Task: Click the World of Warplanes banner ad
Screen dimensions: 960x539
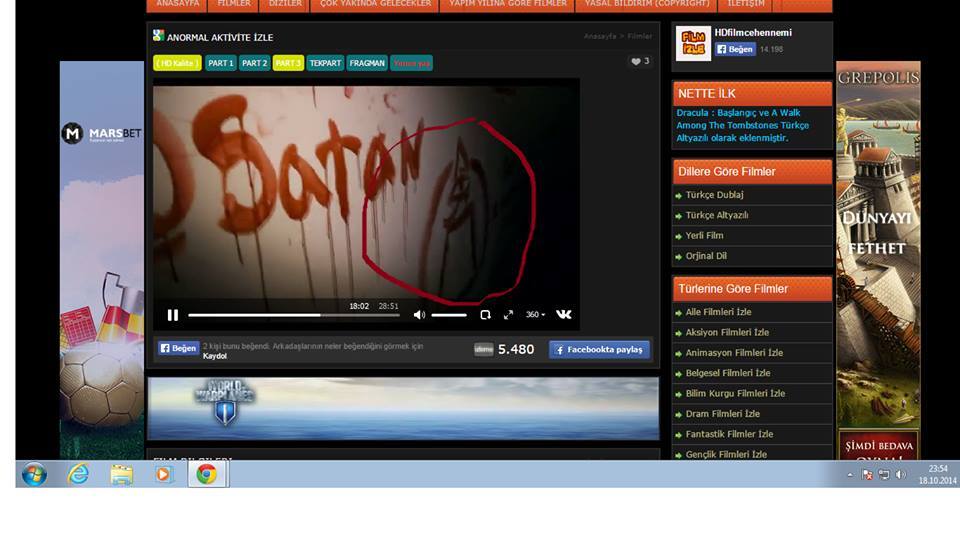Action: (x=403, y=408)
